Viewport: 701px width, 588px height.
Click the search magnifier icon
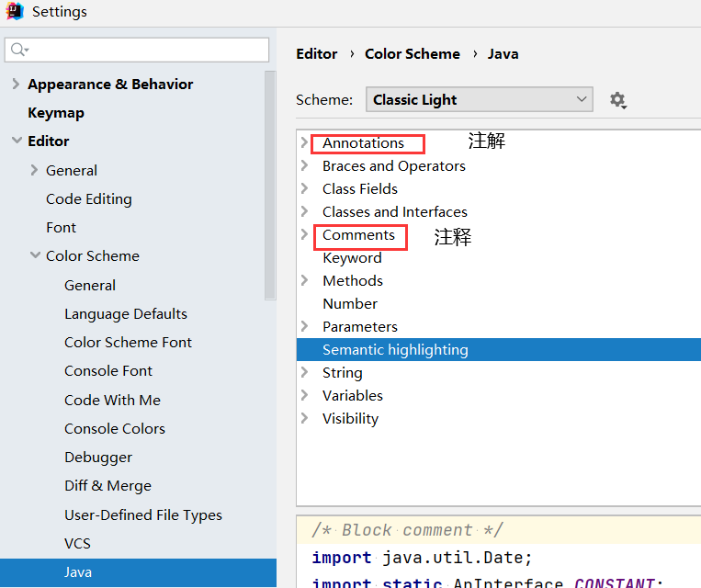pyautogui.click(x=19, y=50)
